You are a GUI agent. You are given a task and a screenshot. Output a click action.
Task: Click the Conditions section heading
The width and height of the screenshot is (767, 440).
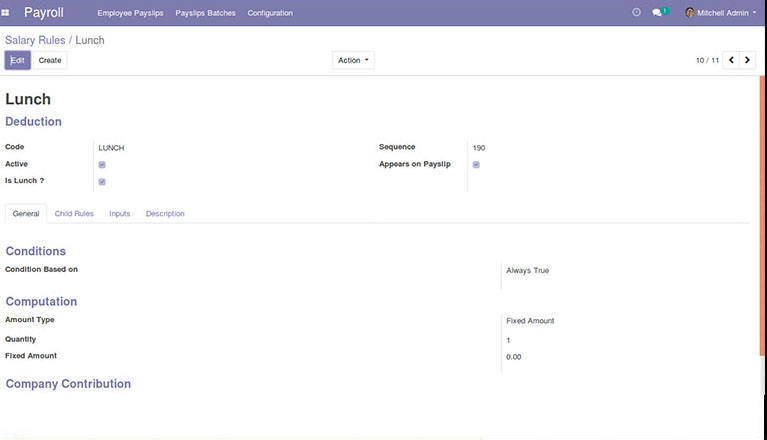click(36, 251)
